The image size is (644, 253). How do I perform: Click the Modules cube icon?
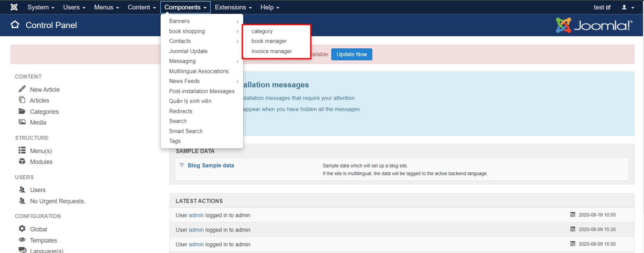(x=22, y=161)
